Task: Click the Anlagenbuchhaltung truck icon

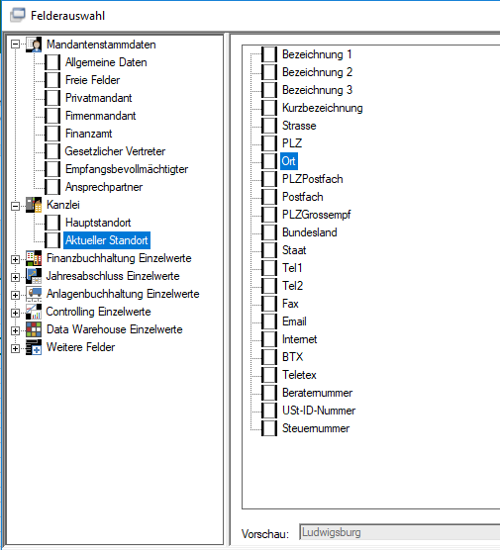Action: tap(34, 294)
